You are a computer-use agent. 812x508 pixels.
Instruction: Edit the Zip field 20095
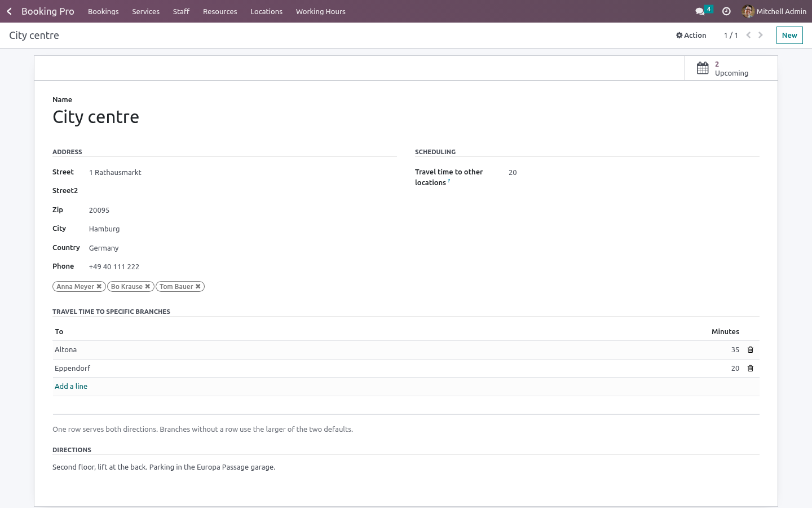coord(242,210)
